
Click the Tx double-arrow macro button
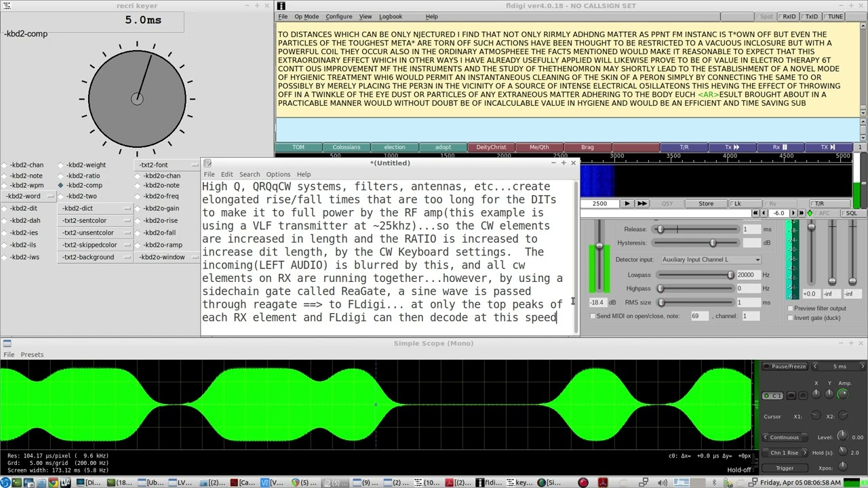click(x=732, y=147)
